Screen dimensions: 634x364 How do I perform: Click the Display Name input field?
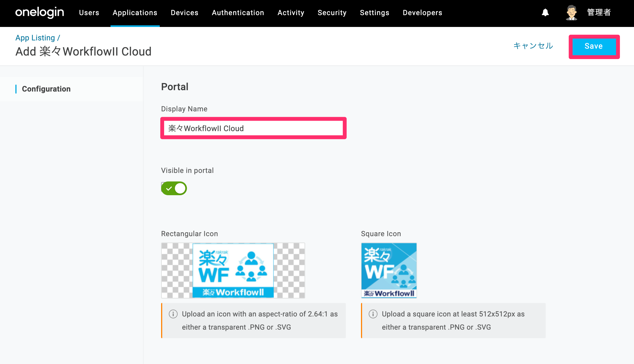pyautogui.click(x=253, y=128)
